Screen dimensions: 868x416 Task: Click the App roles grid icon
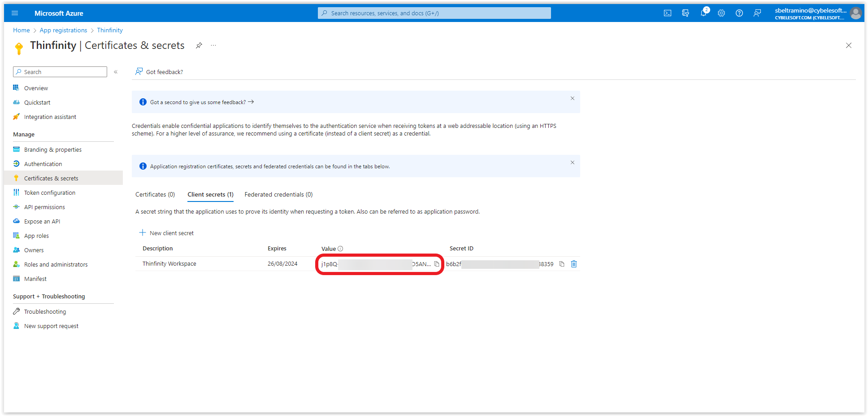(x=16, y=236)
